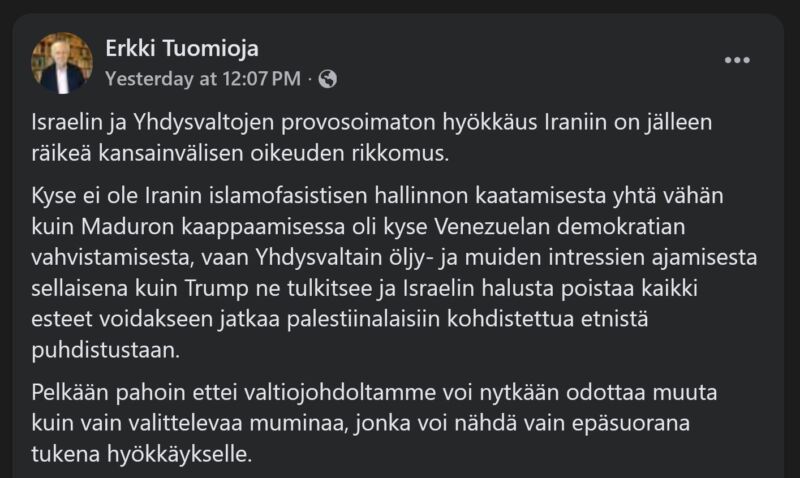The image size is (800, 478).
Task: Click the globe public audience icon
Action: click(x=327, y=77)
